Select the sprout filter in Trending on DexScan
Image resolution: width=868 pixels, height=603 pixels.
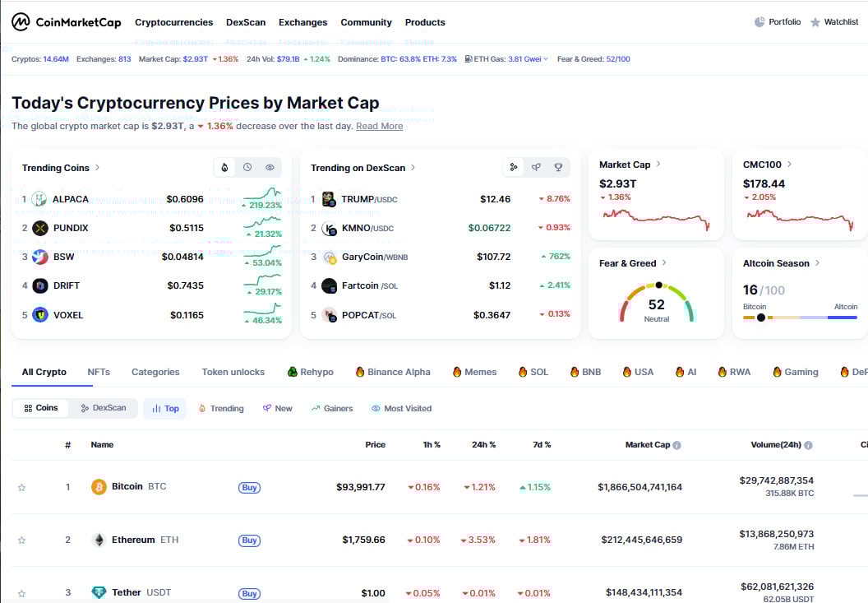click(x=536, y=167)
